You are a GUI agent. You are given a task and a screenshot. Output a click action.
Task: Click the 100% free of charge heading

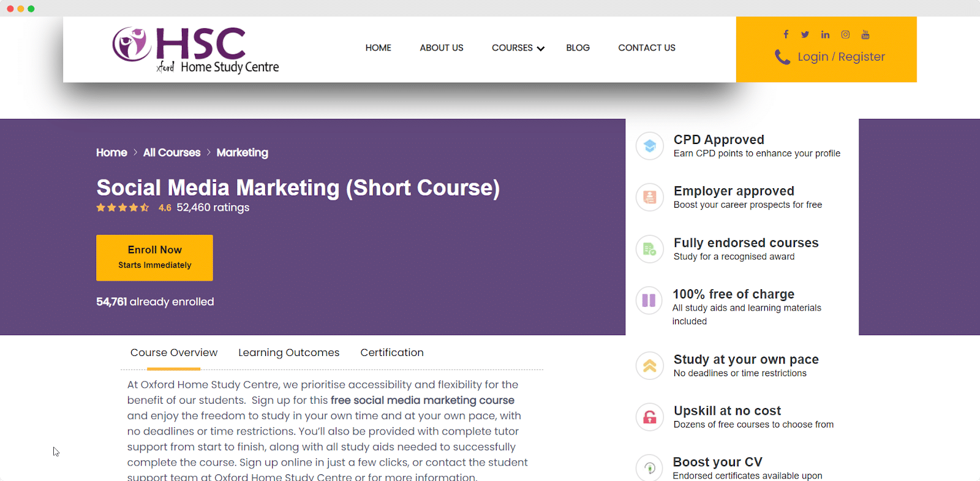[733, 294]
